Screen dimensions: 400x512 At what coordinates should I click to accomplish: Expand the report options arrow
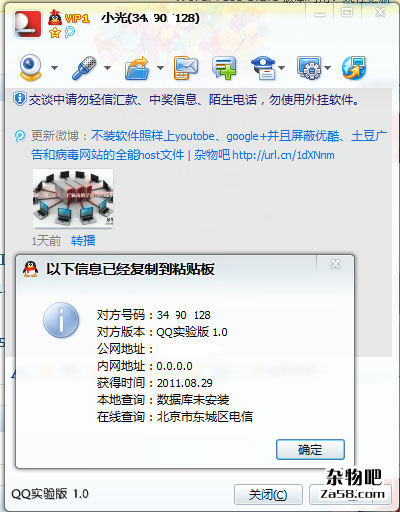tap(282, 68)
